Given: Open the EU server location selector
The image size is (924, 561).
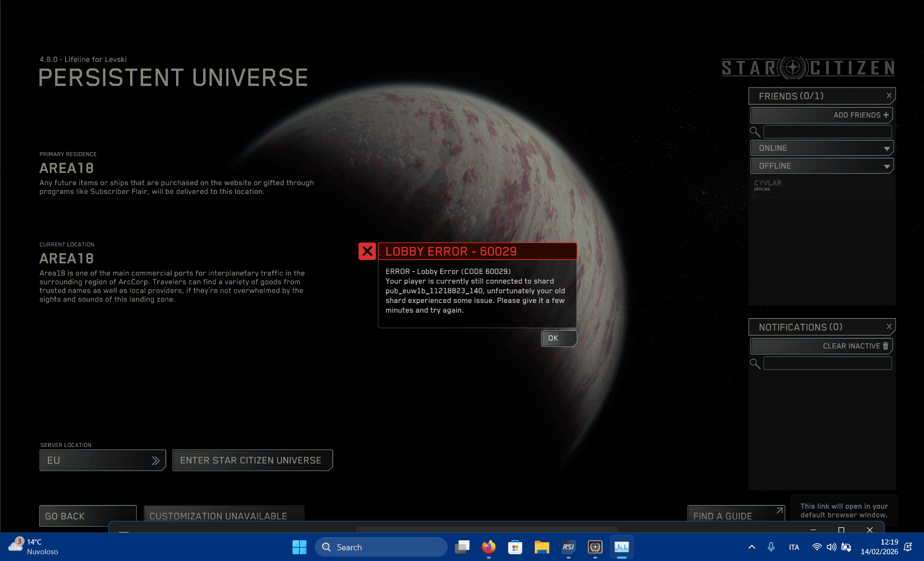Looking at the screenshot, I should [103, 460].
